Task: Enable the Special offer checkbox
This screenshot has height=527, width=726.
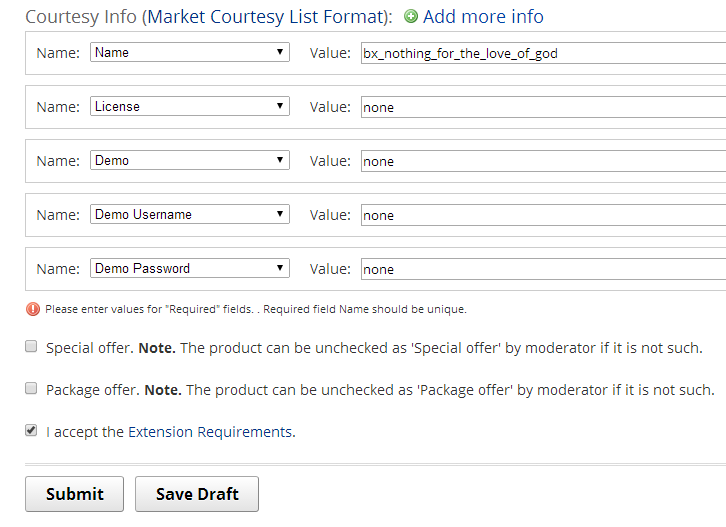Action: click(x=32, y=348)
